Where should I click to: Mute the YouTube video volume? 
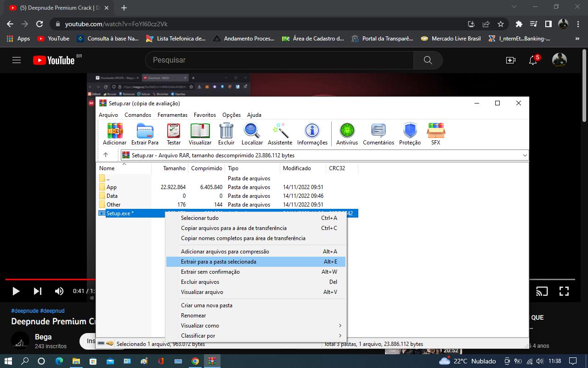[x=59, y=291]
